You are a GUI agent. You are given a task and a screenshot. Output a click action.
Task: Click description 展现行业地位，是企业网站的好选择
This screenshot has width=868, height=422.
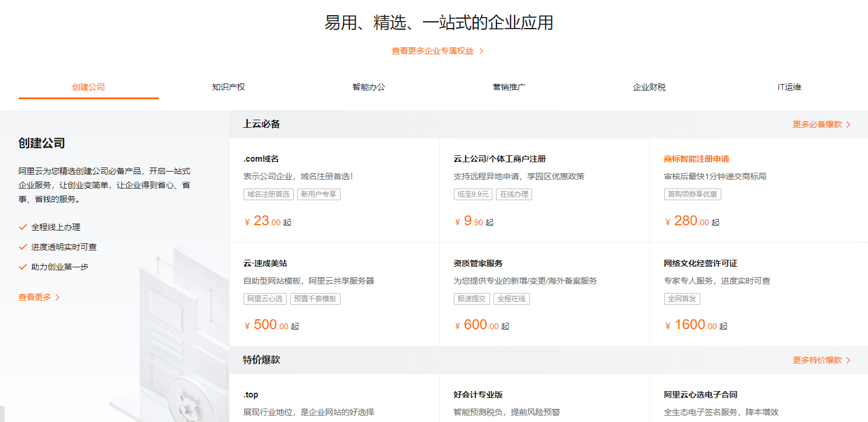[x=308, y=412]
